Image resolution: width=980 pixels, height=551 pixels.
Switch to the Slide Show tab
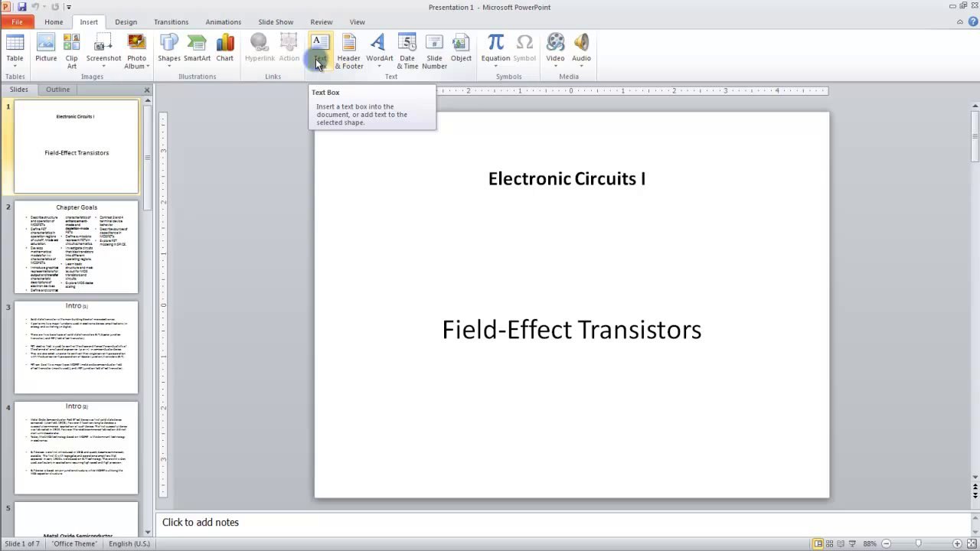click(276, 21)
